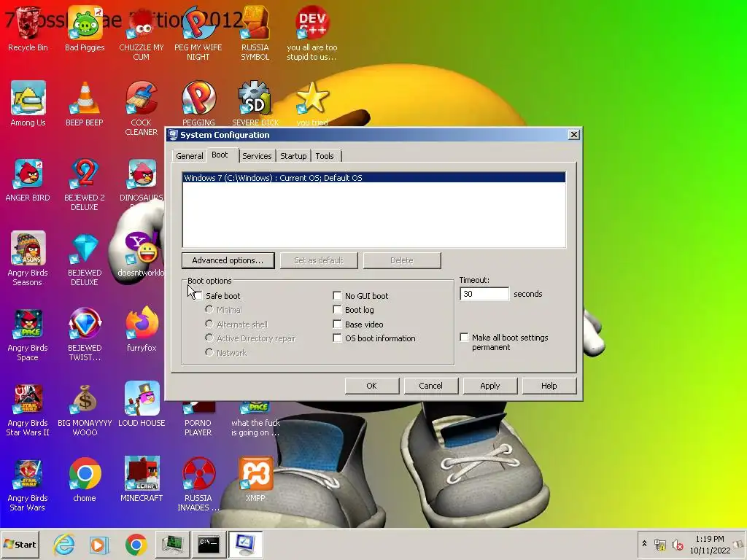Click the Timeout seconds input field

point(484,294)
